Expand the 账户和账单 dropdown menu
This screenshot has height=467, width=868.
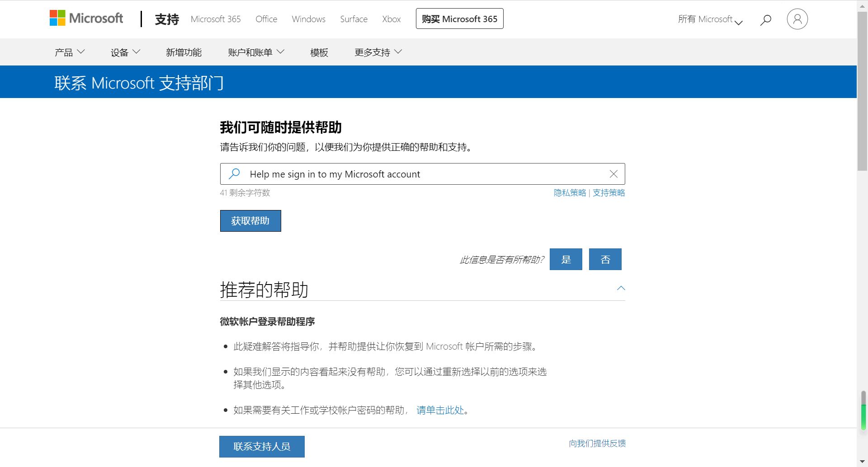point(256,52)
